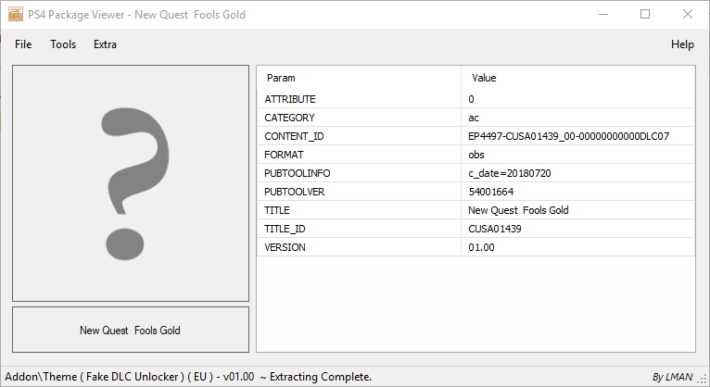The image size is (710, 387).
Task: Select the FORMAT row with value obs
Action: pyautogui.click(x=476, y=155)
